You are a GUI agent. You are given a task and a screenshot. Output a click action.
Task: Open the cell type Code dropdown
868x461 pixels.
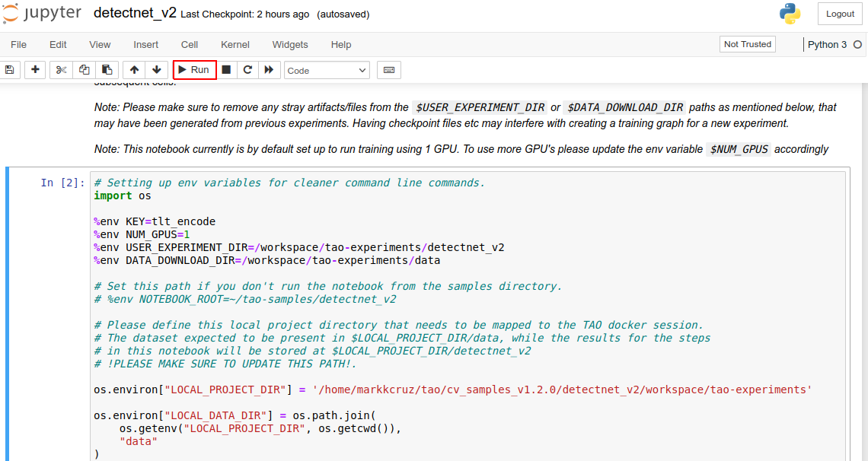(x=327, y=70)
